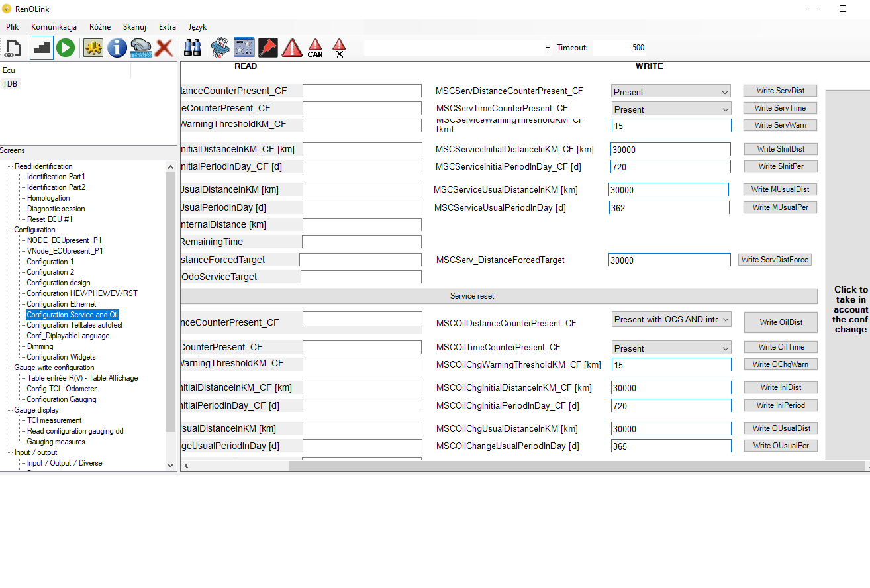870x588 pixels.
Task: Open the MSCOilDistanceCounterPresent_CF dropdown
Action: pyautogui.click(x=671, y=319)
